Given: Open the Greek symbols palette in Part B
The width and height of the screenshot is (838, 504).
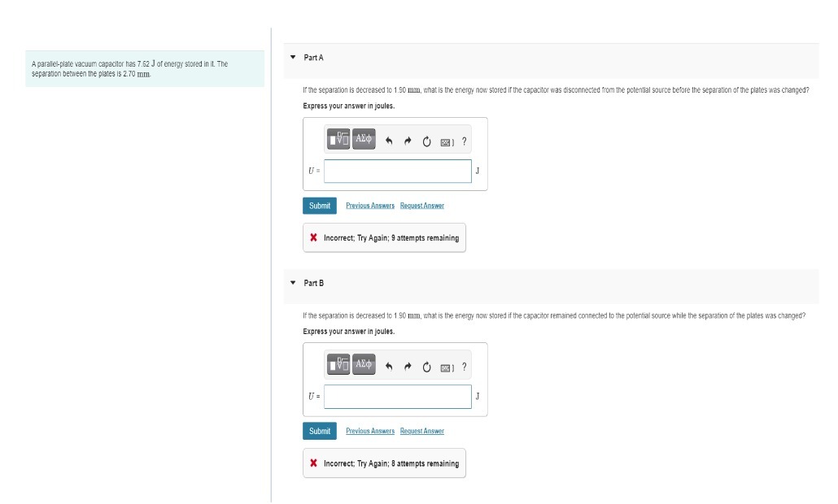Looking at the screenshot, I should pos(364,364).
